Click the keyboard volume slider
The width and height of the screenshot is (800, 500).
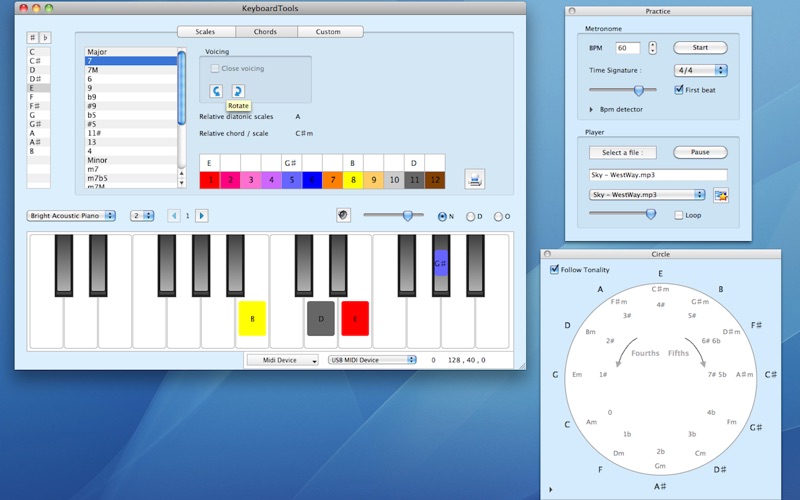(x=393, y=215)
